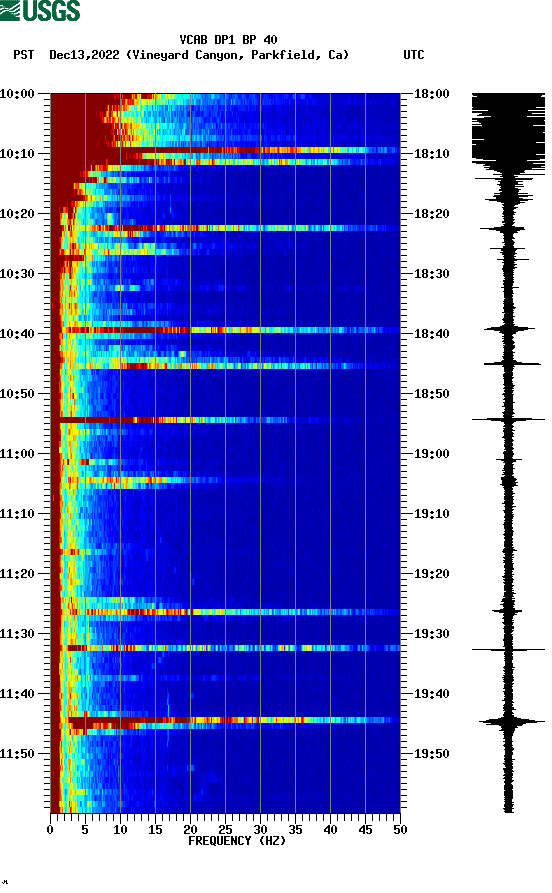
Task: Click the '40' frequency axis tick label
Action: [330, 830]
